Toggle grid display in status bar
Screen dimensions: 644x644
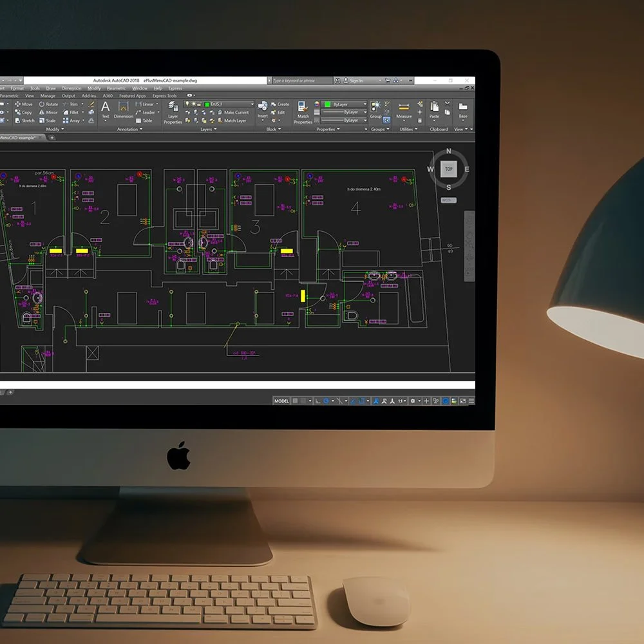point(295,401)
